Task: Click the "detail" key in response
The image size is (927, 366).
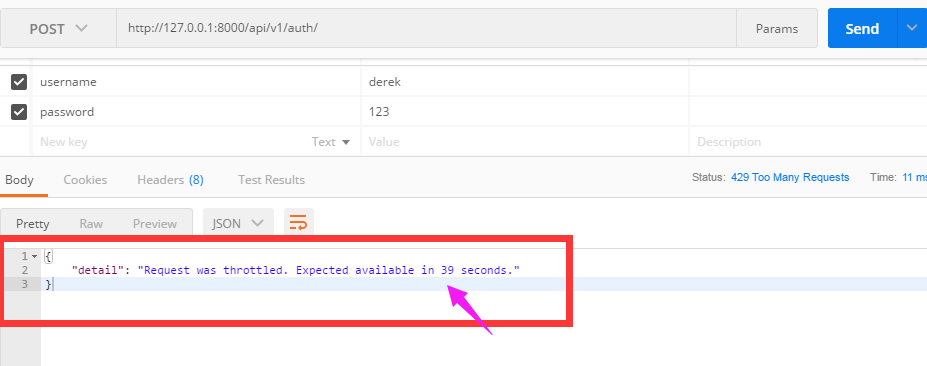Action: click(98, 270)
